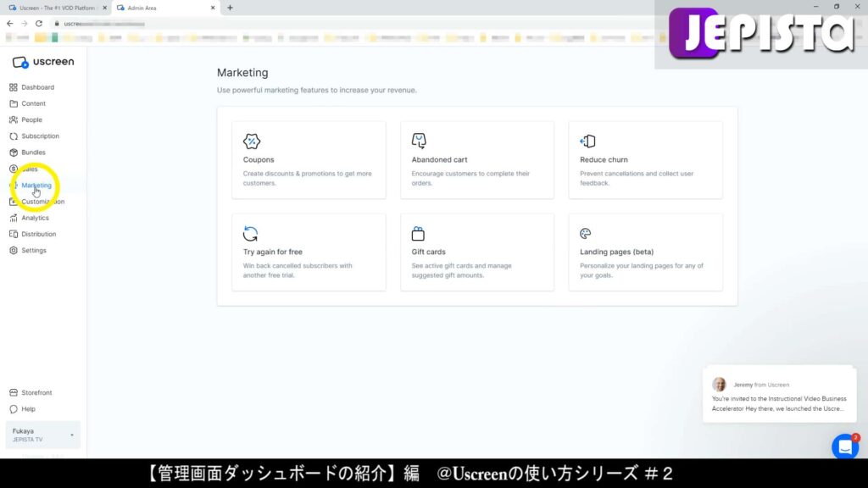
Task: Click the Content folder icon
Action: tap(14, 103)
